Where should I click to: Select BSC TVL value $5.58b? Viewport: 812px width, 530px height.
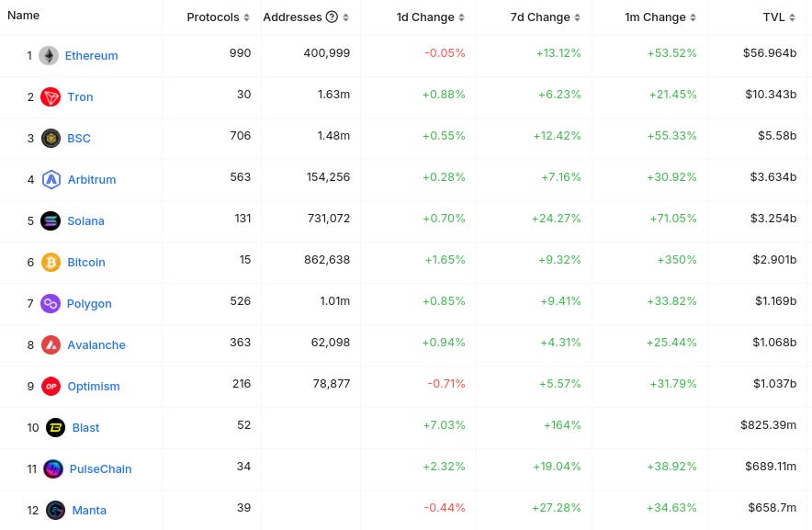(777, 136)
